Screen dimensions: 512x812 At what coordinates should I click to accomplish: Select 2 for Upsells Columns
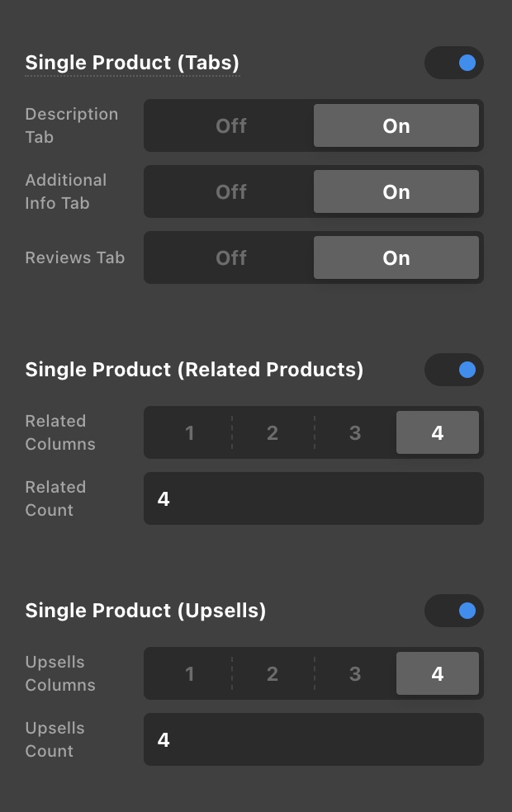click(x=273, y=674)
